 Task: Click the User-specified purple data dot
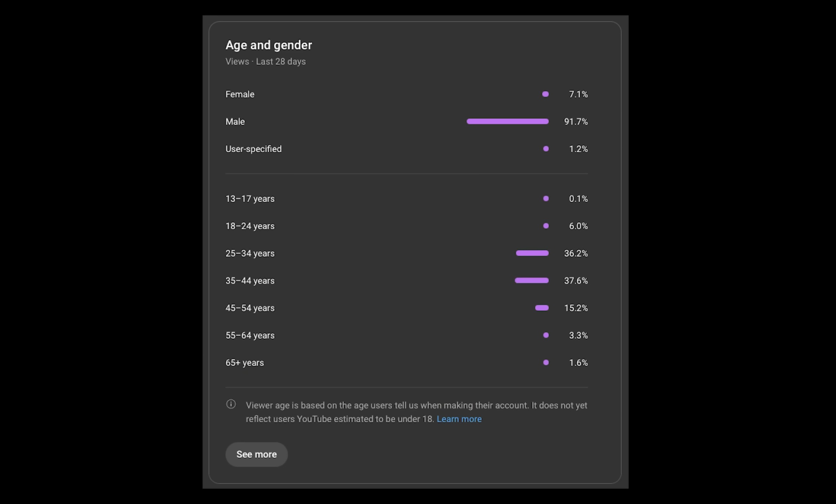coord(546,149)
